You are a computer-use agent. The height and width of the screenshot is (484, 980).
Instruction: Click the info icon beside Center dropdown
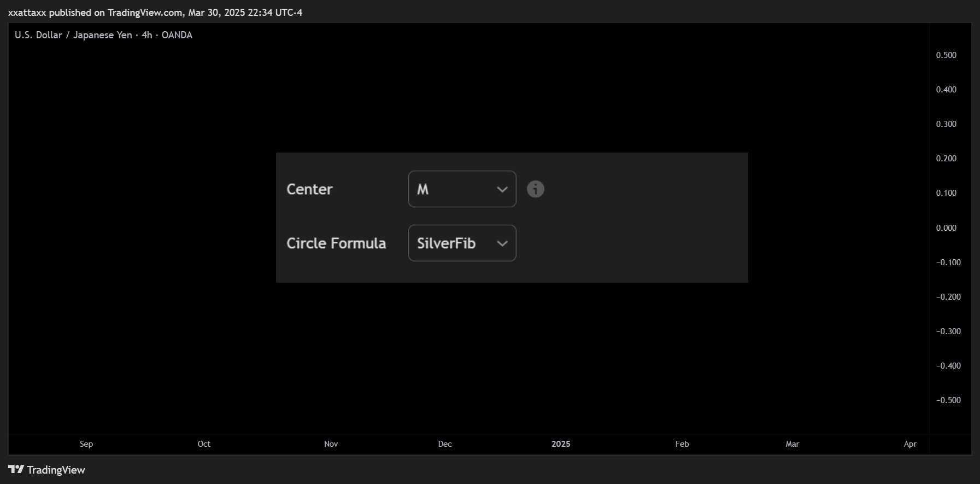pos(536,189)
